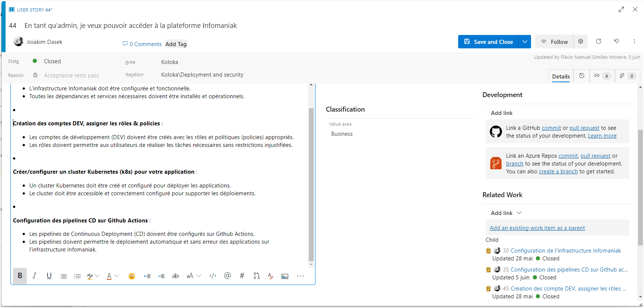Image resolution: width=644 pixels, height=308 pixels.
Task: Open the History tab
Action: pyautogui.click(x=582, y=76)
